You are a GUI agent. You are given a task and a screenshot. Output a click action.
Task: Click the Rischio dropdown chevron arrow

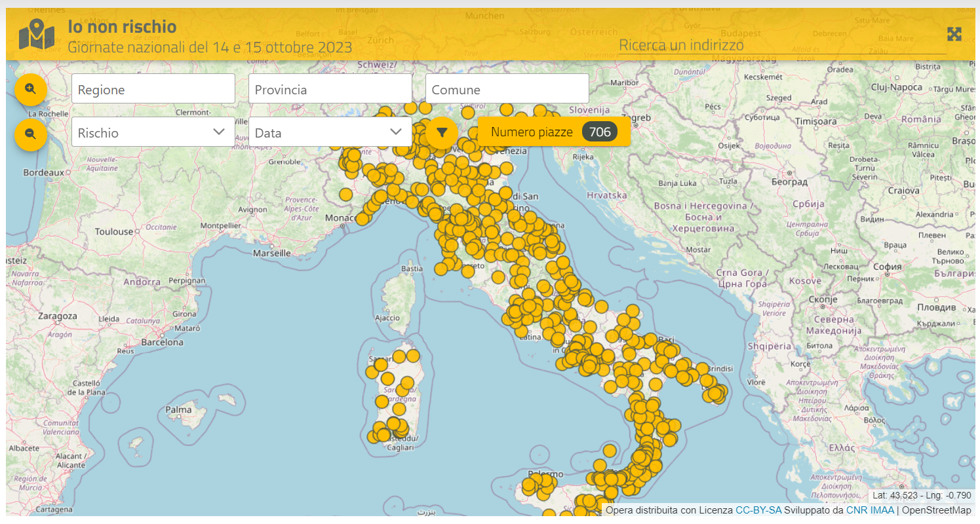tap(219, 132)
